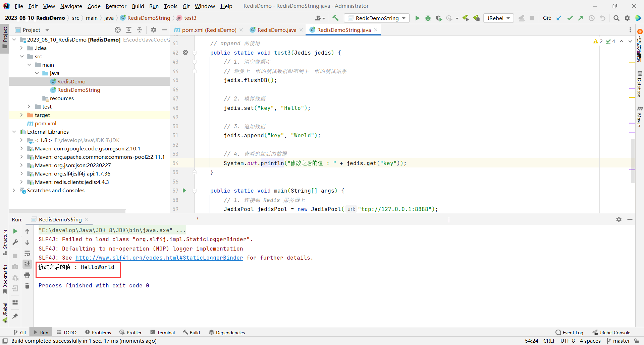644x345 pixels.
Task: Run with JRebel rocket icon
Action: pyautogui.click(x=465, y=18)
